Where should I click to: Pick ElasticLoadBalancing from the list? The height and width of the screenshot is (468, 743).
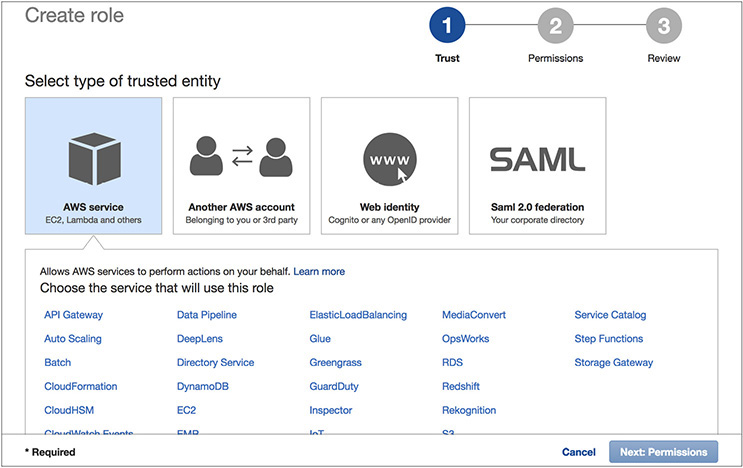[358, 315]
